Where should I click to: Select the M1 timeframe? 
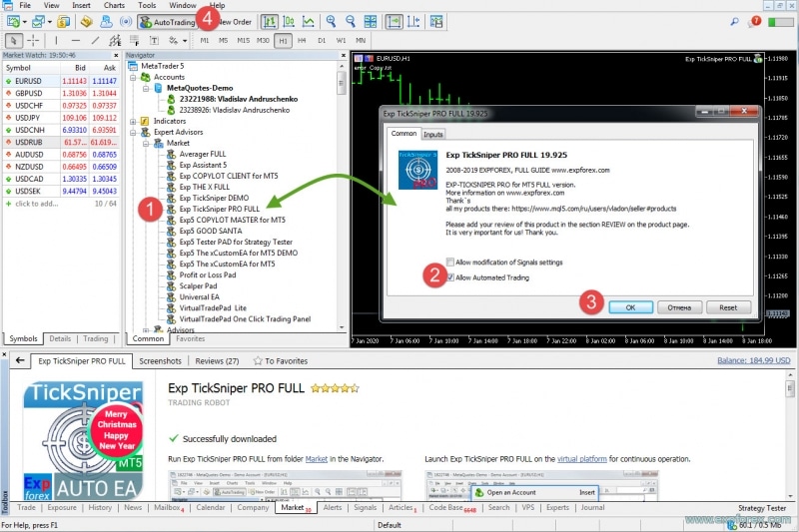pos(205,40)
